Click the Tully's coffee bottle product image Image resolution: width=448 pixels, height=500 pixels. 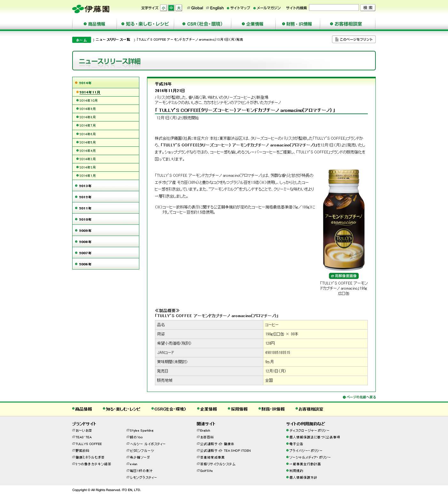pyautogui.click(x=344, y=220)
